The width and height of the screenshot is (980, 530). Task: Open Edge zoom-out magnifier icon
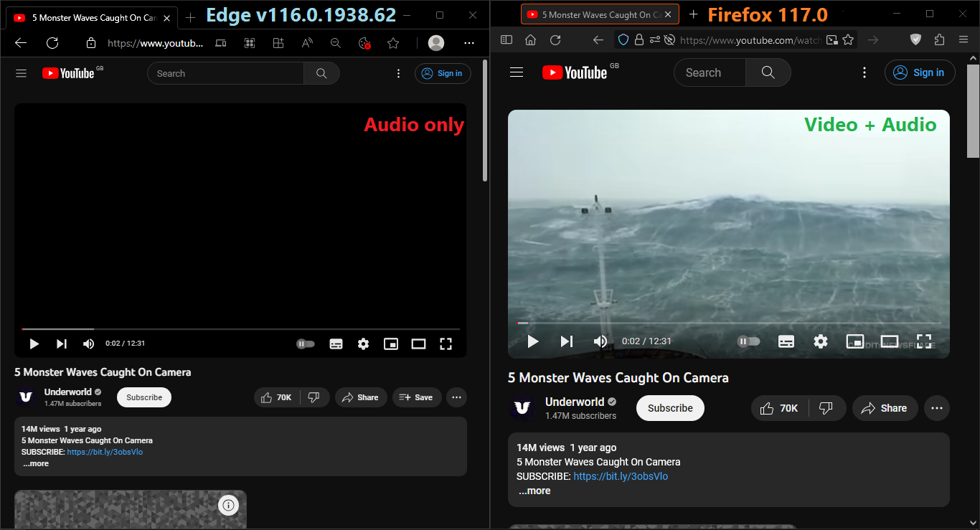pyautogui.click(x=336, y=43)
